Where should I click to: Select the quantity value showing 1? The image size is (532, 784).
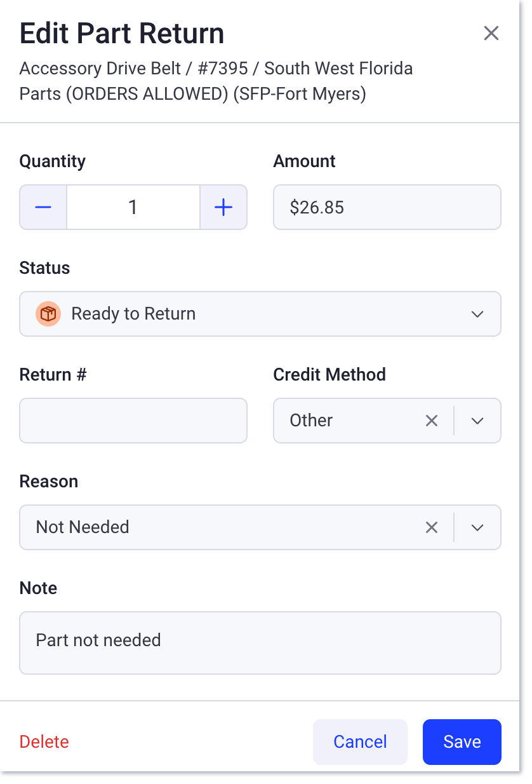pos(133,207)
